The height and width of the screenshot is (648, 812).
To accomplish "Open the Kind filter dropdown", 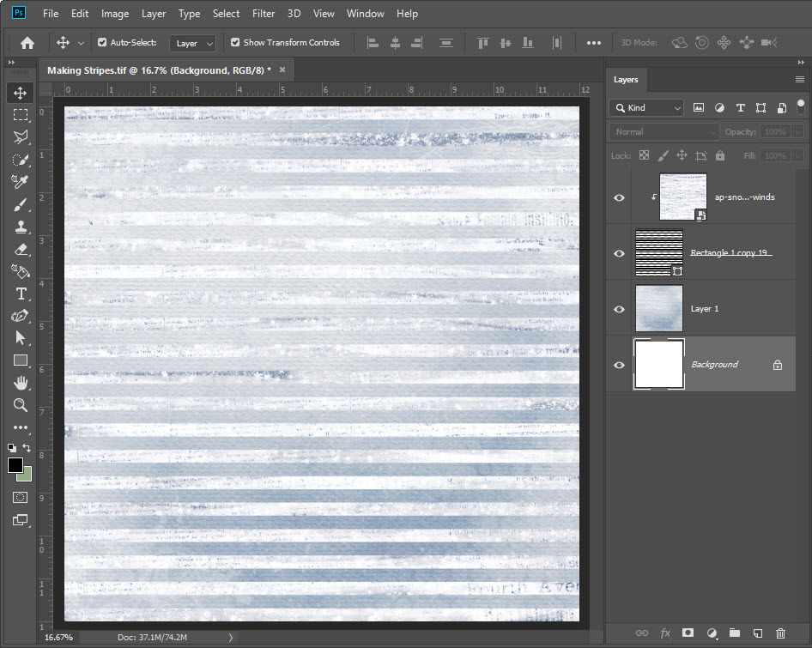I will tap(647, 108).
